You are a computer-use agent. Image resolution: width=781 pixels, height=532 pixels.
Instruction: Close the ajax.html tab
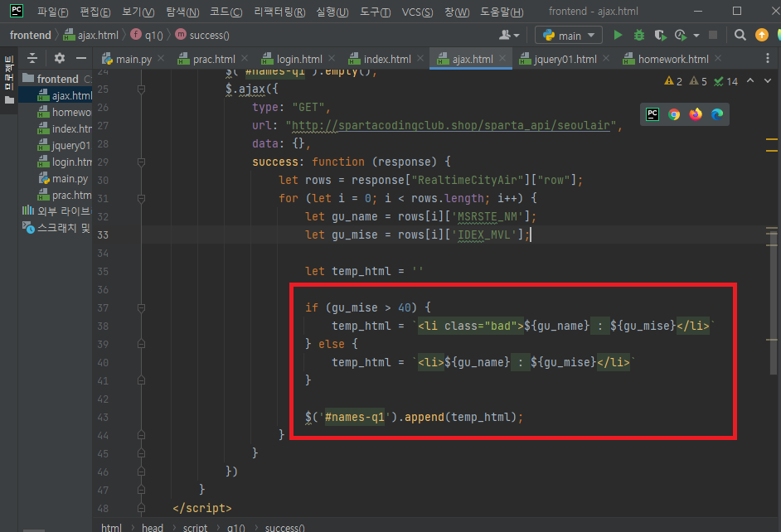[502, 59]
